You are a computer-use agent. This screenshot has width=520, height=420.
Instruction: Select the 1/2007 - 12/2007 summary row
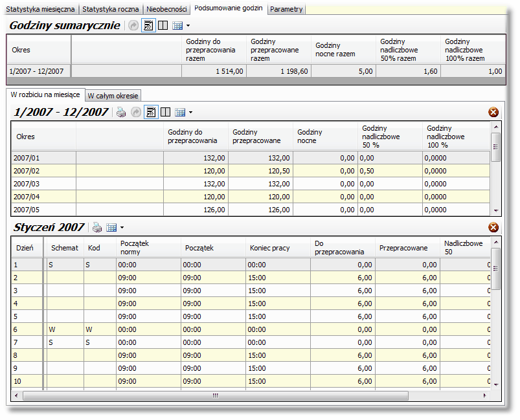(x=256, y=71)
